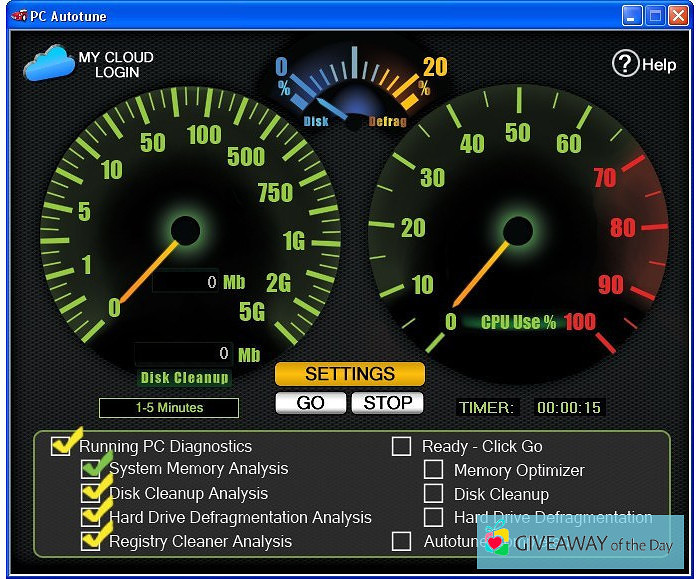
Task: Toggle Hard Drive Defragmentation Analysis checkbox
Action: 92,517
